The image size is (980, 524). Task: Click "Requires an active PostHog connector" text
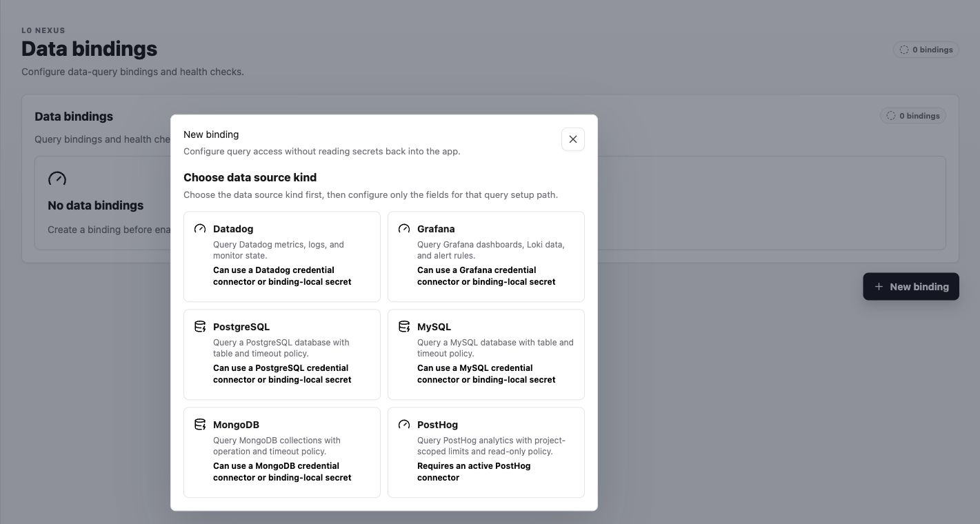click(474, 472)
